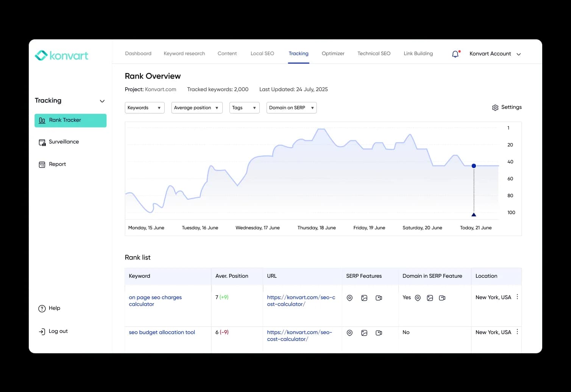The height and width of the screenshot is (392, 571).
Task: Click the Rank Tracker bar chart icon
Action: click(x=42, y=120)
